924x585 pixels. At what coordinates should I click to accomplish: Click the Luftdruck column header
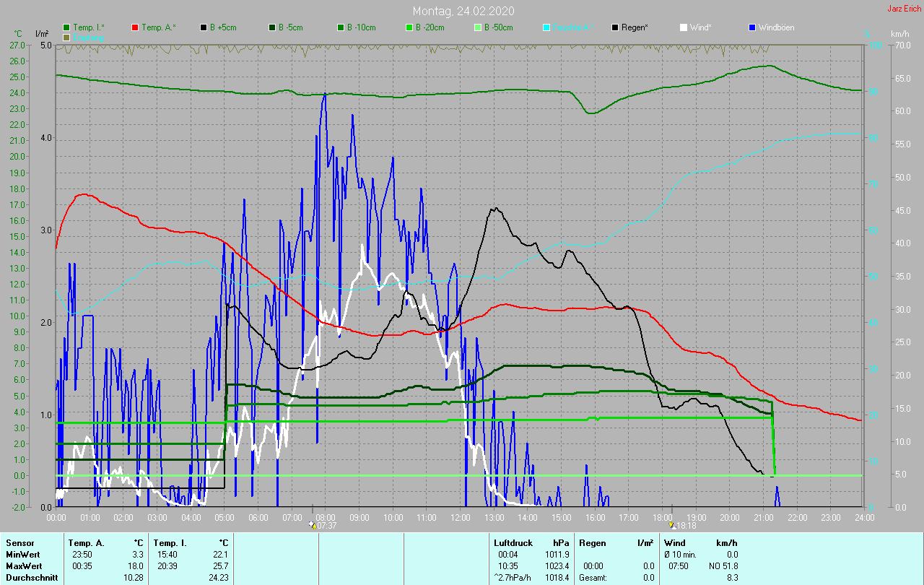pos(513,542)
